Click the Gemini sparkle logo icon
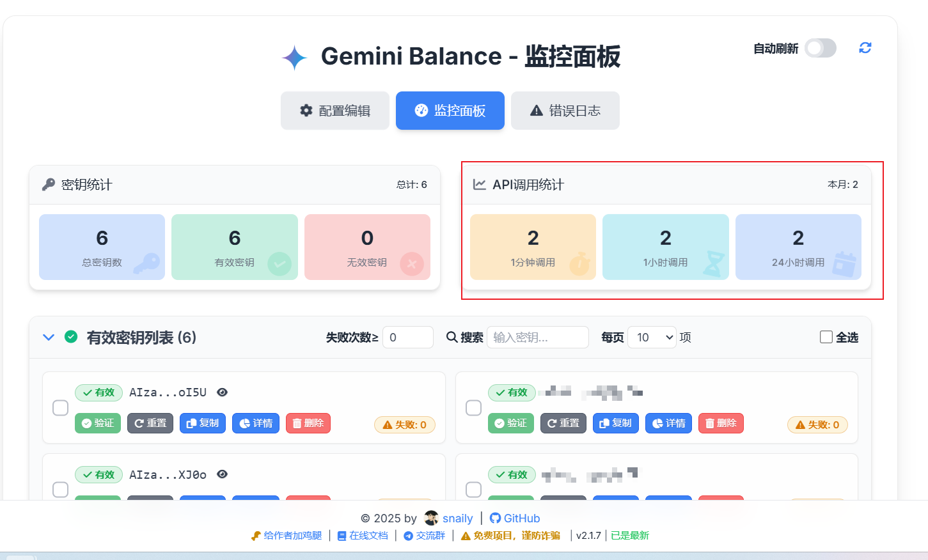The height and width of the screenshot is (560, 928). [294, 58]
